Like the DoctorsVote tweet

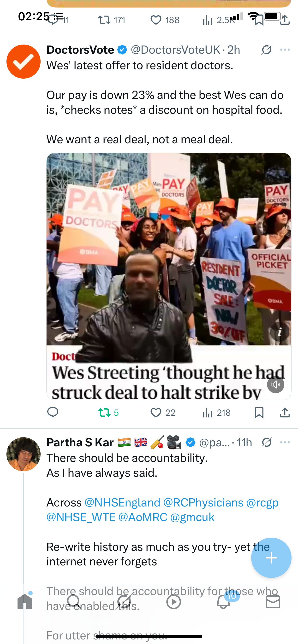162,413
